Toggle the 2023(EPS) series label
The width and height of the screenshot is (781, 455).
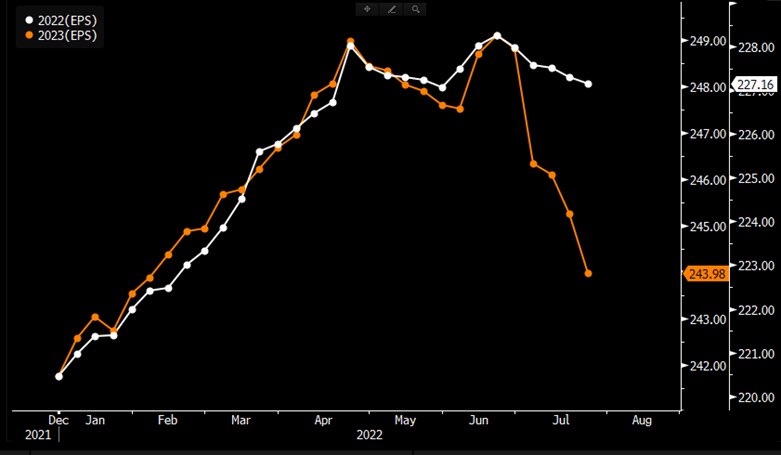point(68,35)
